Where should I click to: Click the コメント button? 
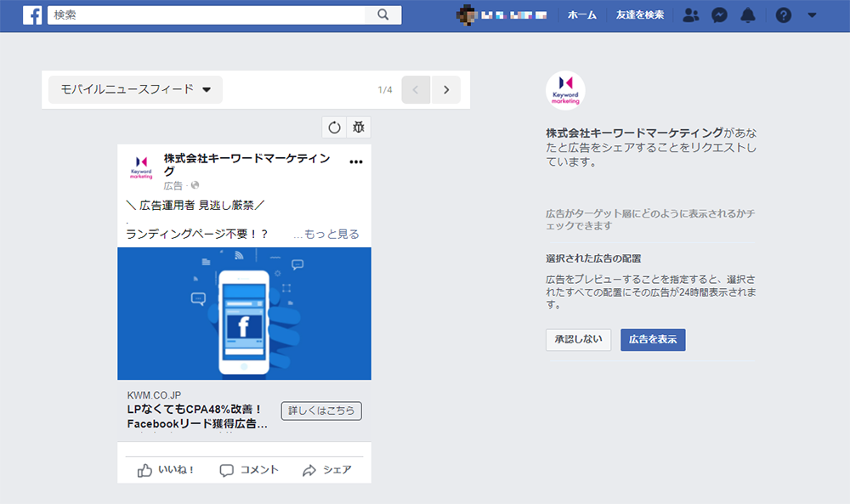(249, 470)
